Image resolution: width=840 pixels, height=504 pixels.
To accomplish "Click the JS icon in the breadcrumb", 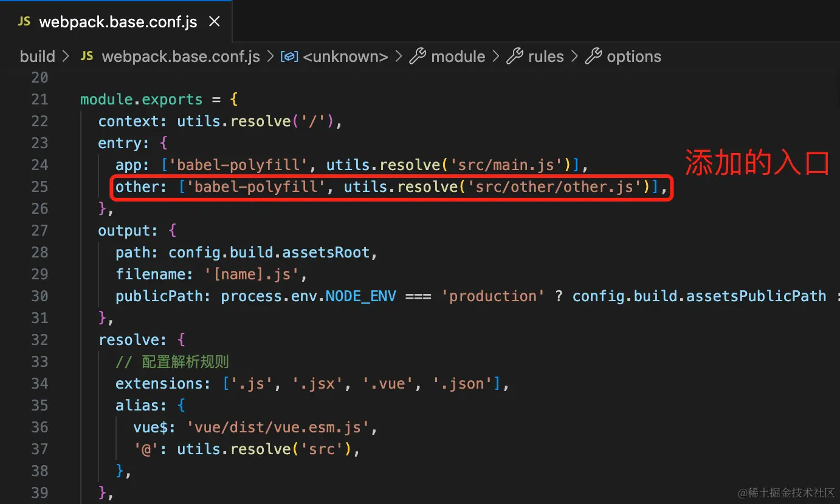I will tap(87, 56).
